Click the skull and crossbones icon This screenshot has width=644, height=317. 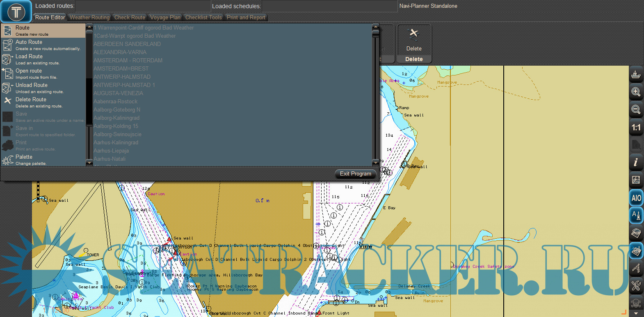click(636, 303)
